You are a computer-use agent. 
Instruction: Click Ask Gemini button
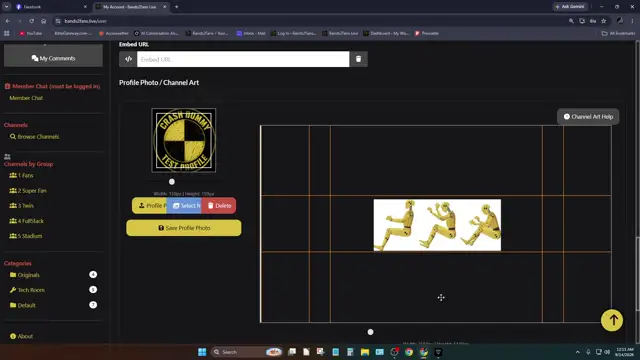[x=570, y=7]
